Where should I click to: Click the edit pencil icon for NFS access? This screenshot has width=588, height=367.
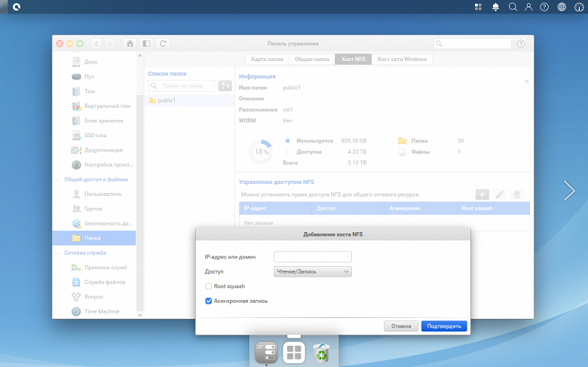coord(500,194)
